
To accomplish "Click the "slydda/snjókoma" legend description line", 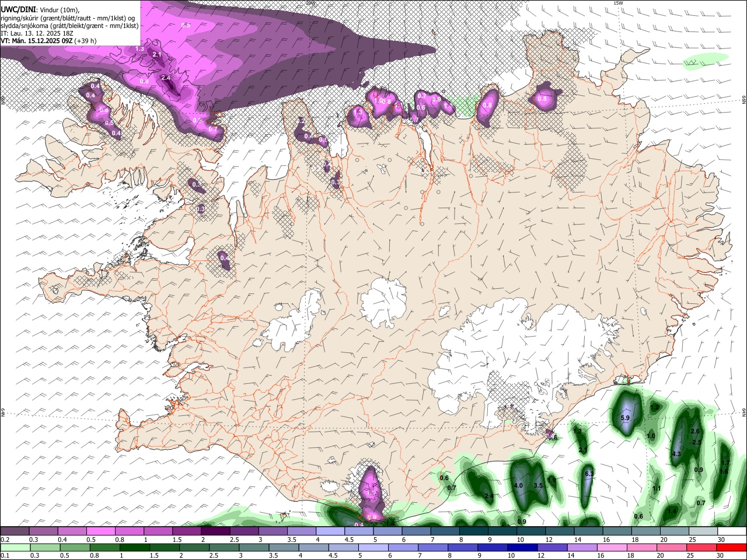I will pyautogui.click(x=69, y=26).
